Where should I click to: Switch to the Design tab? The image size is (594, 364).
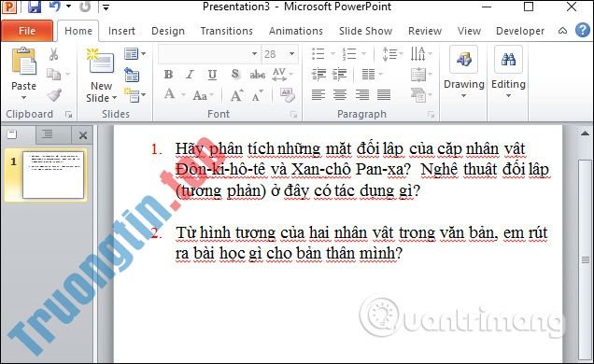click(168, 31)
